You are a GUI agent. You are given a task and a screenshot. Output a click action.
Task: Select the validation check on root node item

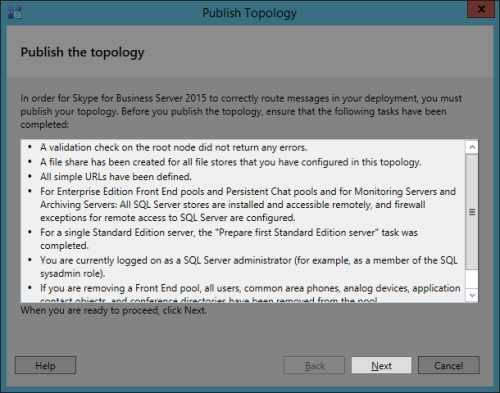coord(174,147)
